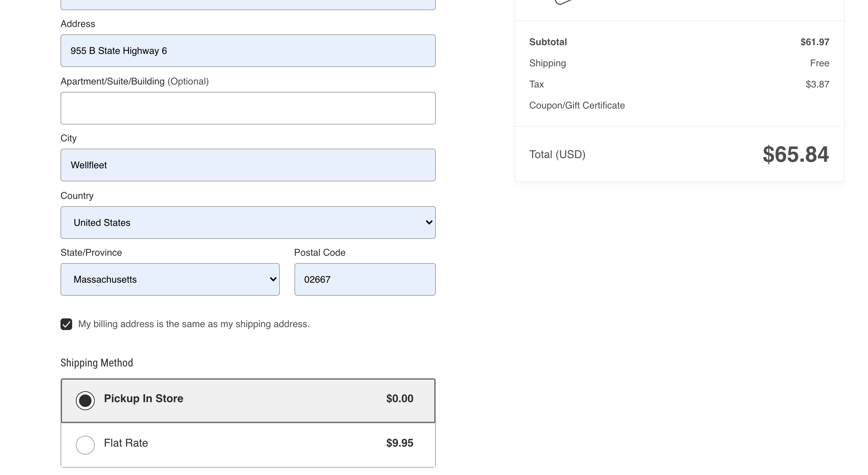Open the State/Province dropdown showing Massachusetts
Screen dimensions: 868x475
(170, 279)
